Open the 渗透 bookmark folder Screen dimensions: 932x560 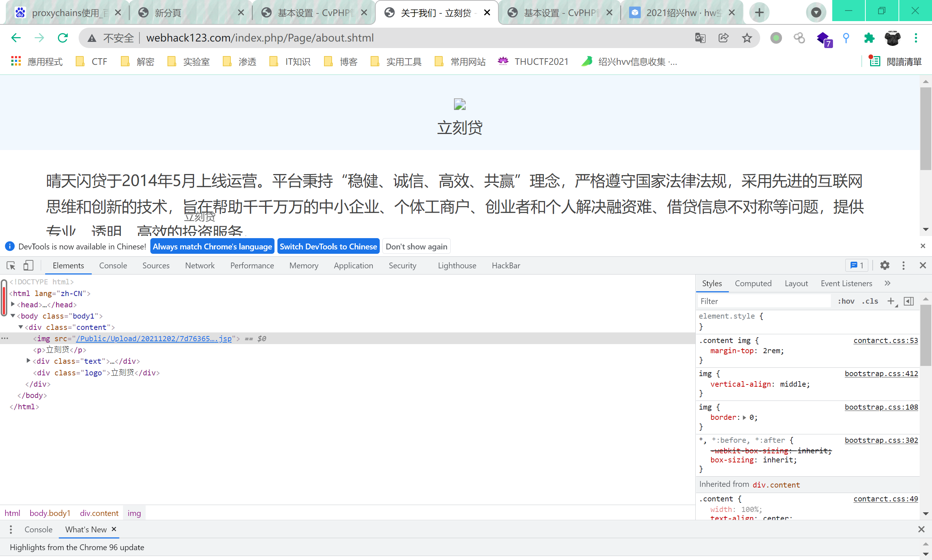coord(240,61)
